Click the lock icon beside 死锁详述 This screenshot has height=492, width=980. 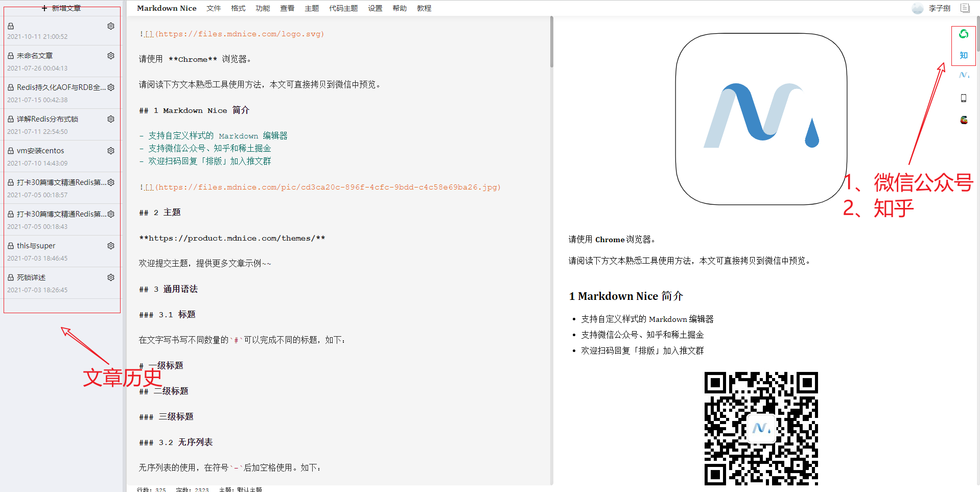pos(11,277)
